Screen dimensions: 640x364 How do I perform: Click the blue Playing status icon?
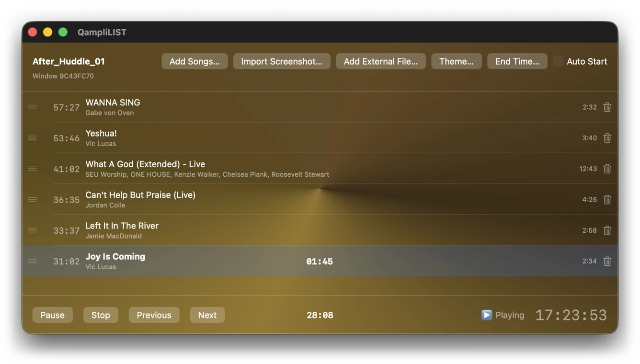[487, 315]
